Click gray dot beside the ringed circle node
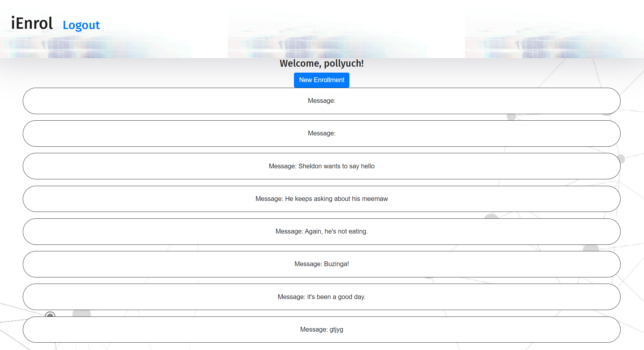644x350 pixels. pyautogui.click(x=82, y=313)
